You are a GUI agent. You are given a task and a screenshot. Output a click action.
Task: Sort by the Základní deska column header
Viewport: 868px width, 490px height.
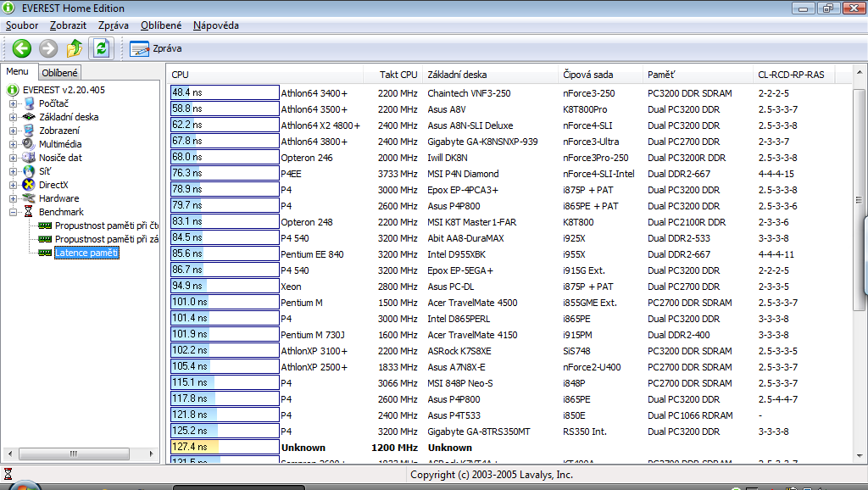pyautogui.click(x=490, y=75)
